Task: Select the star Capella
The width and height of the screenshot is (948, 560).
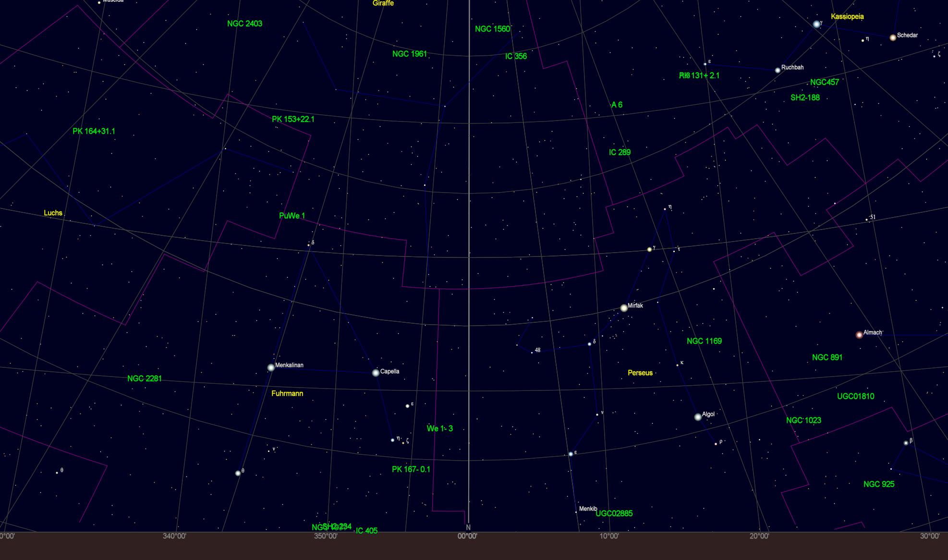Action: point(376,373)
